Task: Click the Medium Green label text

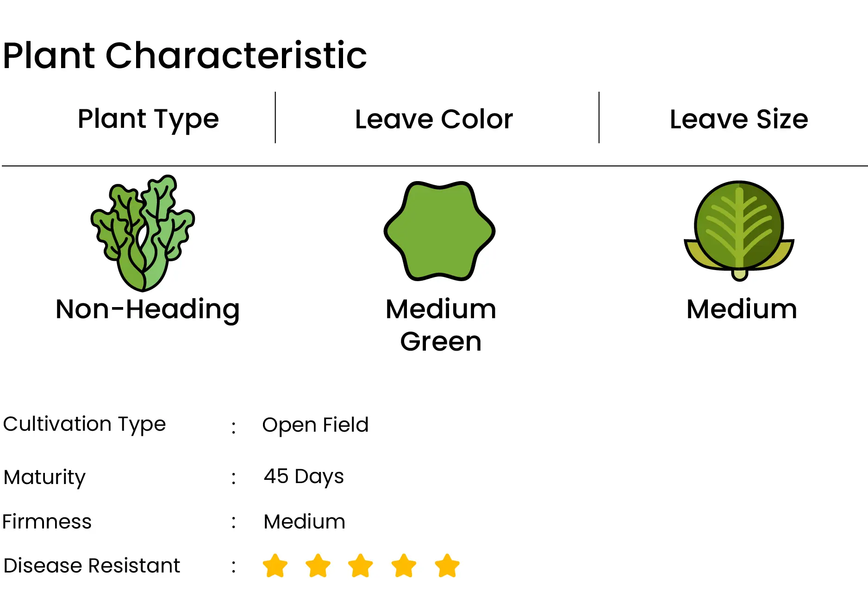Action: click(441, 325)
